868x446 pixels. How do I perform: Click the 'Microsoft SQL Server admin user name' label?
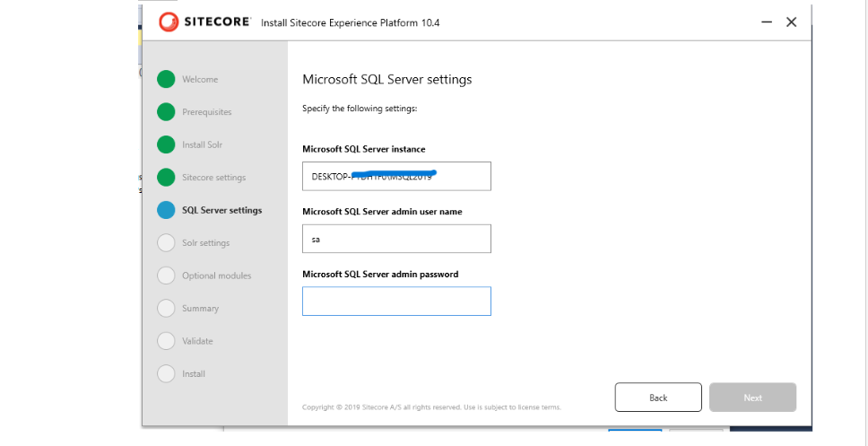[382, 212]
